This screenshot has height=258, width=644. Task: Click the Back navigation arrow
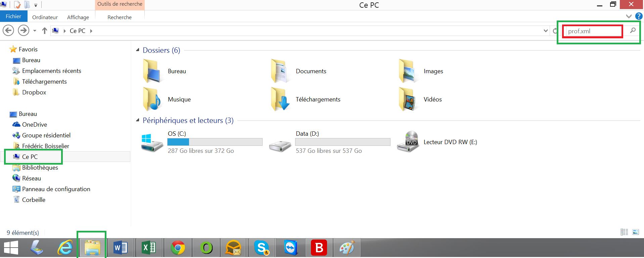tap(8, 31)
